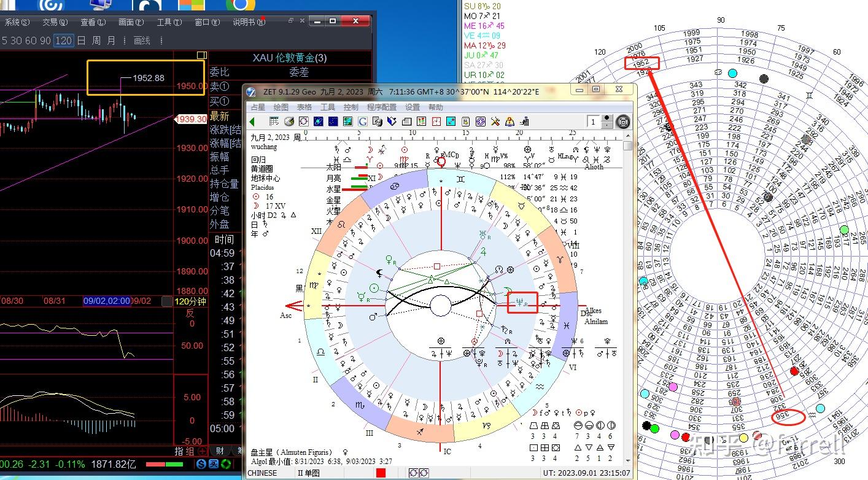Screen dimensions: 868x480
Task: Toggle the yellow panel layout icon above XAU
Action: coord(201,55)
